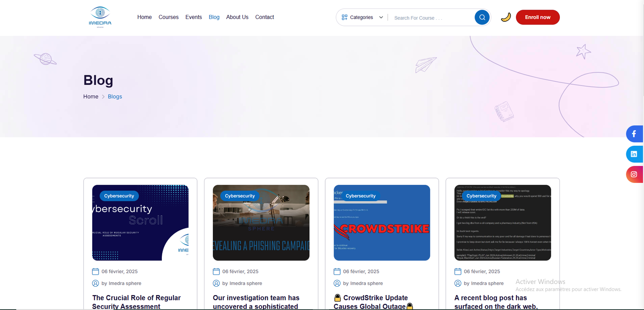Open the About Us page
This screenshot has width=644, height=310.
pos(237,17)
